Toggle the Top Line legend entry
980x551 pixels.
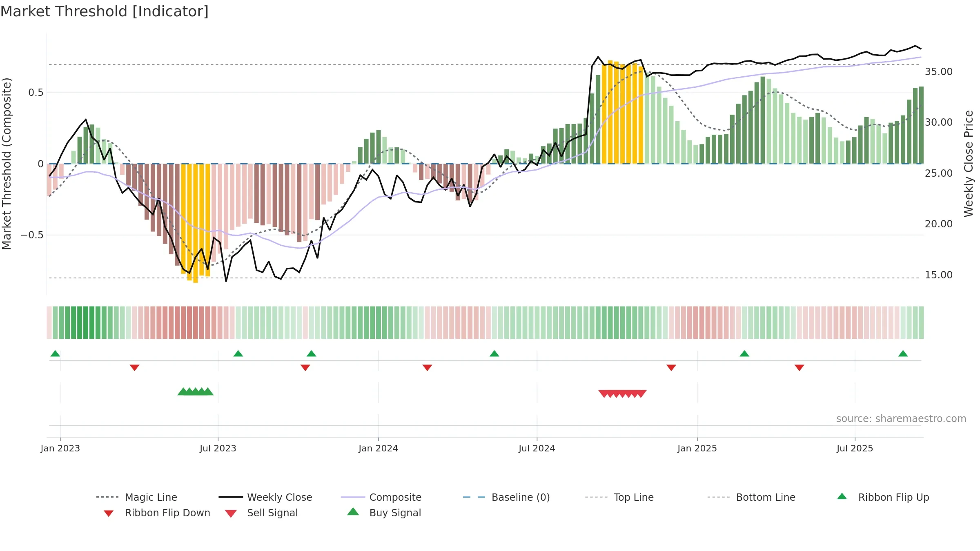tap(619, 497)
